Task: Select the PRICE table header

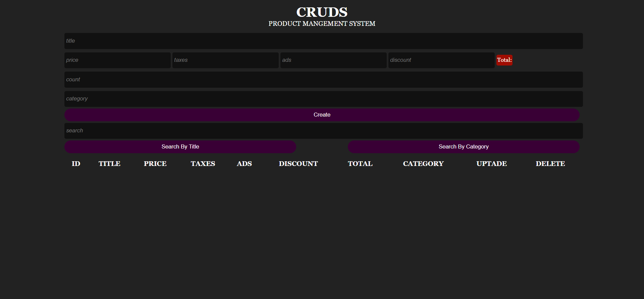Action: [x=155, y=164]
